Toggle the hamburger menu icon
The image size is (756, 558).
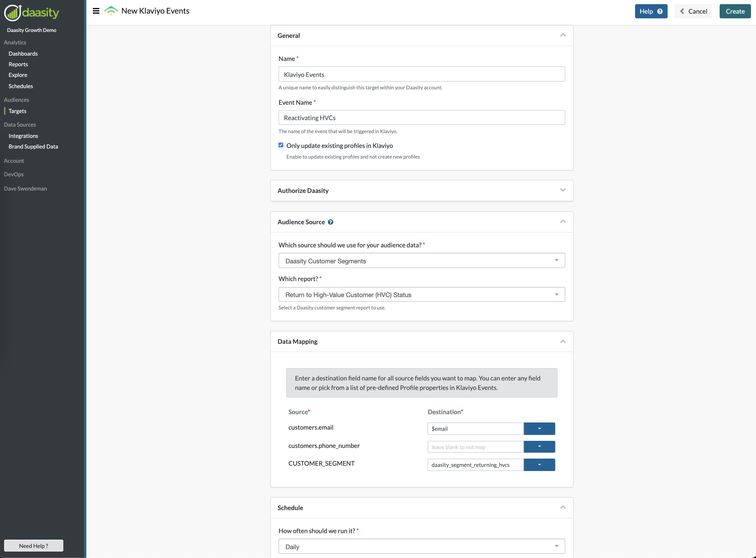click(x=96, y=11)
